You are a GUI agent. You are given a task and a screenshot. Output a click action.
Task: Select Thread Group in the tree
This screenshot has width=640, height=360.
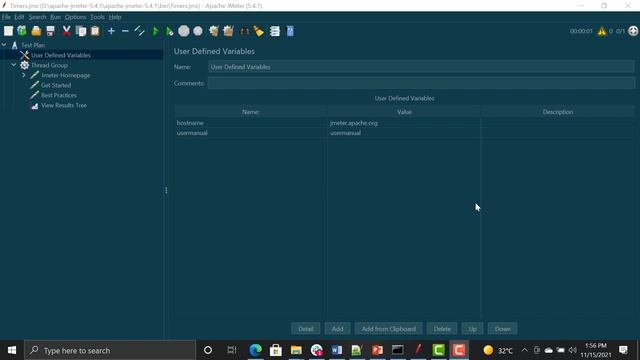pos(49,65)
